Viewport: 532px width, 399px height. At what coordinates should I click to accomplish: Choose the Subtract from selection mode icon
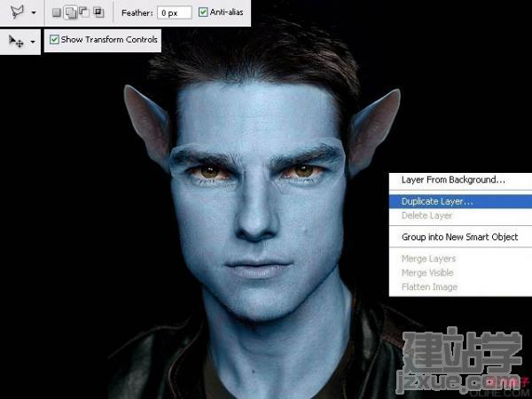[x=84, y=12]
